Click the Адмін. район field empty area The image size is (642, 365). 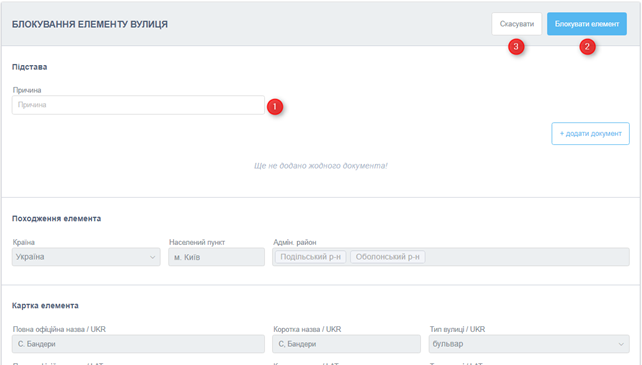(x=526, y=257)
